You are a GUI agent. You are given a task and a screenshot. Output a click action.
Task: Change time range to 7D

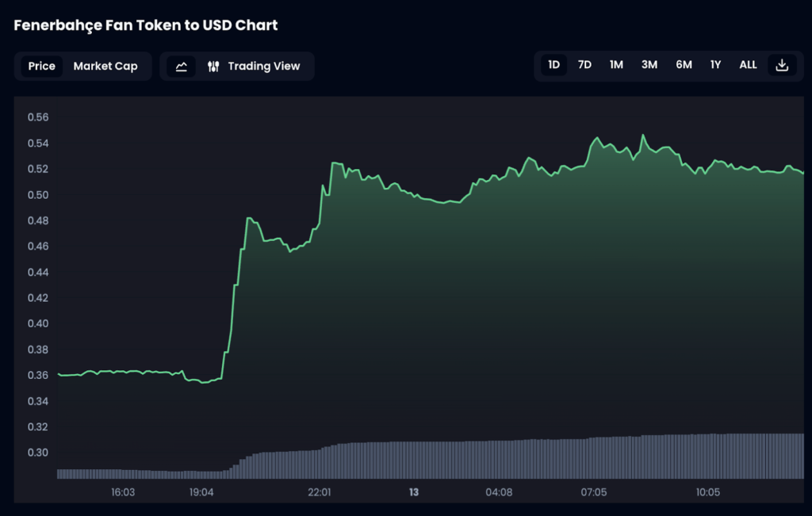coord(584,65)
